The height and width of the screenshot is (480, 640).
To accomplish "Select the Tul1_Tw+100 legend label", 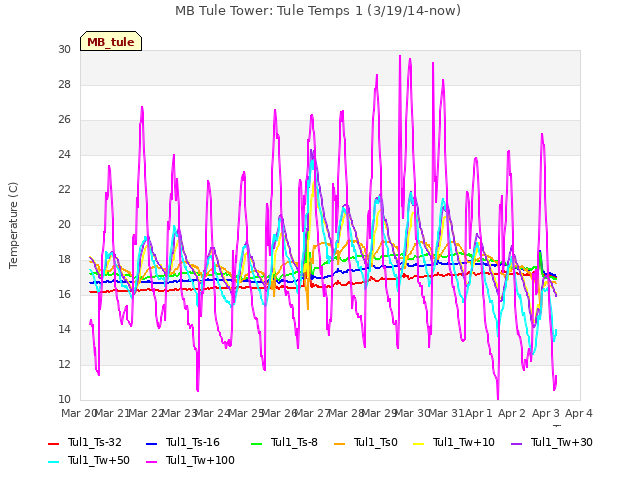I will point(200,460).
